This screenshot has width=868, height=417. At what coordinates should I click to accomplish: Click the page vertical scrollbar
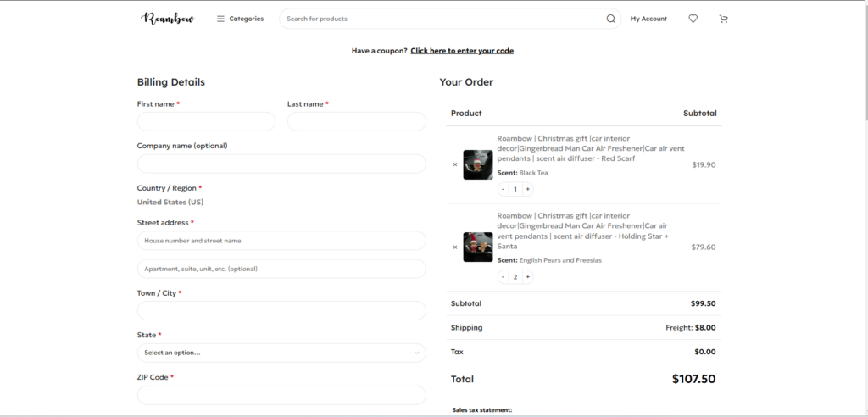point(865,208)
